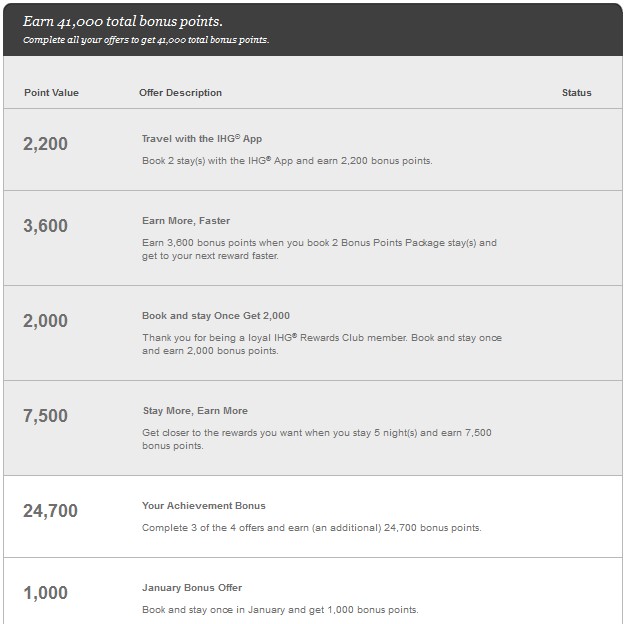Select the 24,700 point value
Image resolution: width=626 pixels, height=624 pixels.
pyautogui.click(x=50, y=511)
